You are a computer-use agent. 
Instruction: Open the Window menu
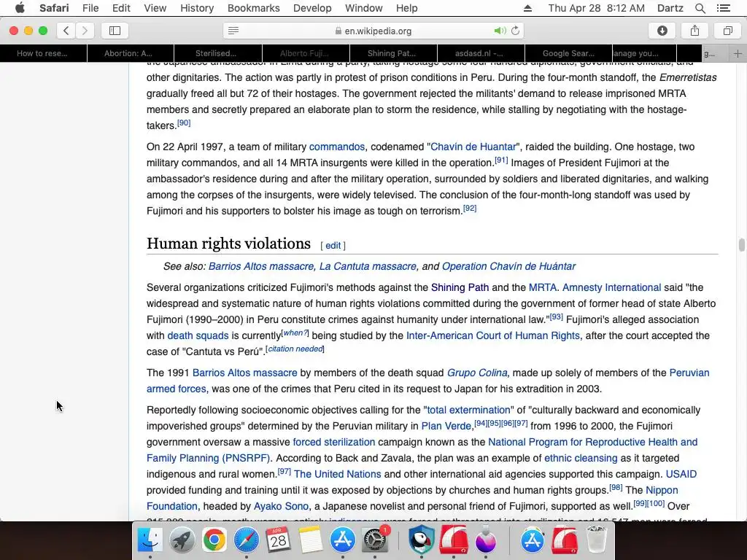coord(363,8)
